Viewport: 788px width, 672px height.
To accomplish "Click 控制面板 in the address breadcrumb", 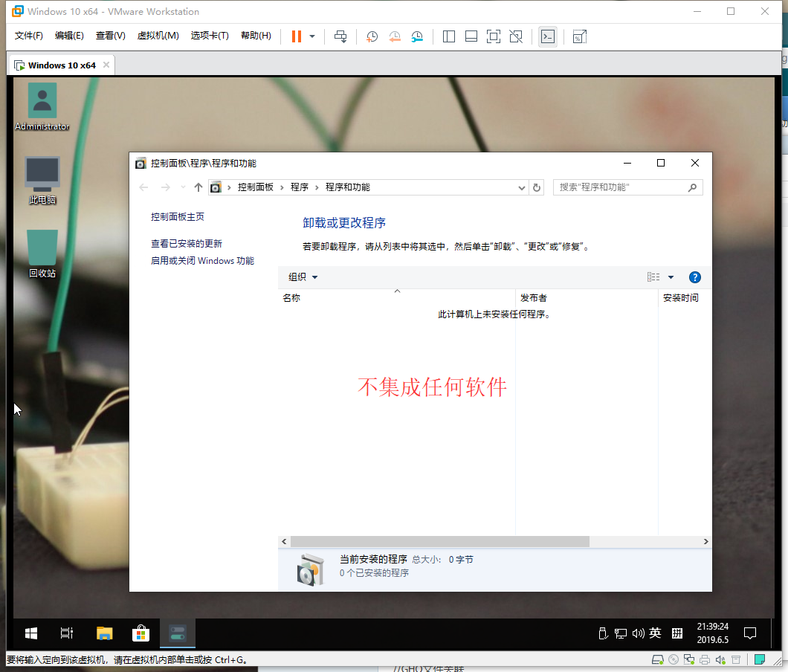I will pos(255,187).
